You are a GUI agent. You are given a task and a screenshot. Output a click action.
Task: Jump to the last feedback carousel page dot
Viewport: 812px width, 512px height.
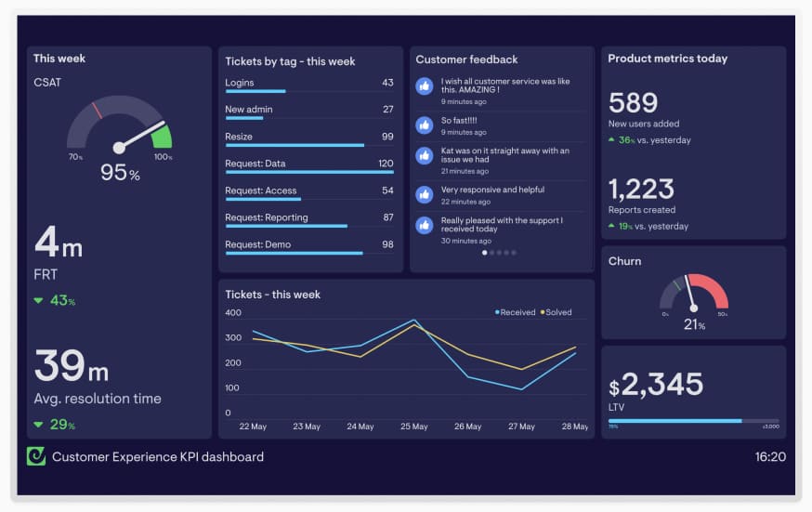click(514, 252)
